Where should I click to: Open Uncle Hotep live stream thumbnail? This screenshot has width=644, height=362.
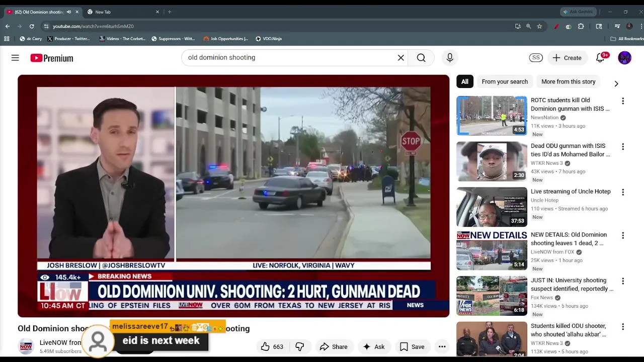[492, 207]
